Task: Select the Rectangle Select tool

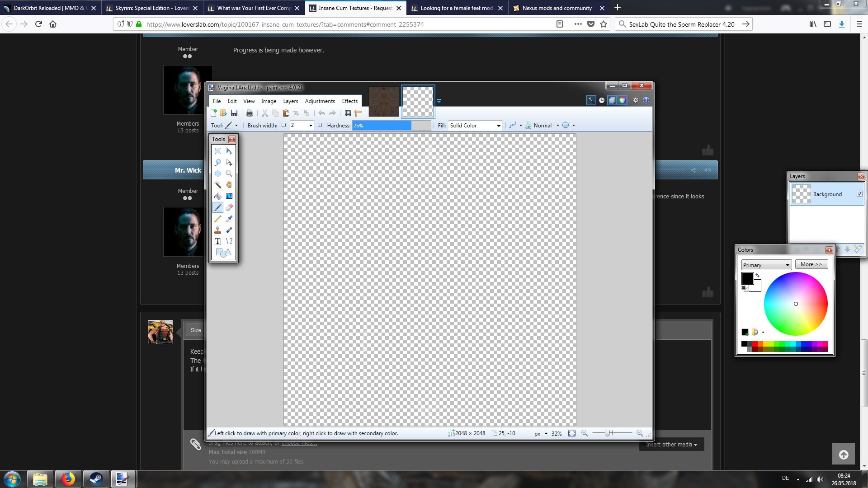Action: [217, 151]
